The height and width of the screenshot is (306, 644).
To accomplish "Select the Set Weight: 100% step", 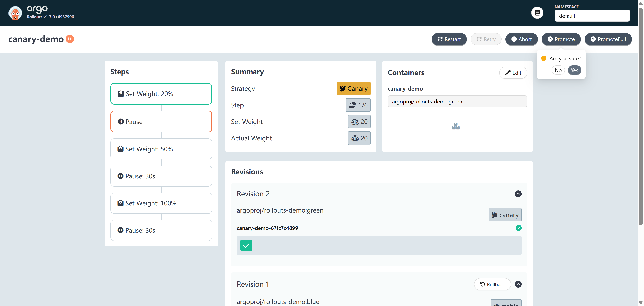I will pos(161,203).
